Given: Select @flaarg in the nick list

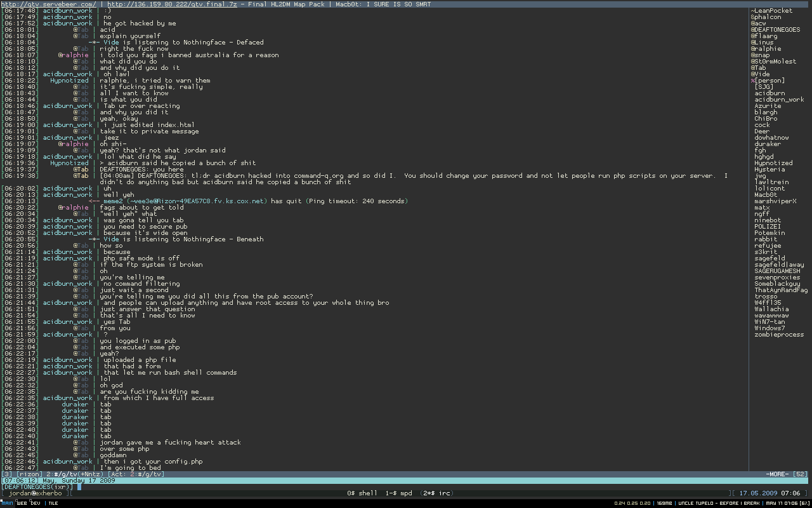Looking at the screenshot, I should 764,36.
